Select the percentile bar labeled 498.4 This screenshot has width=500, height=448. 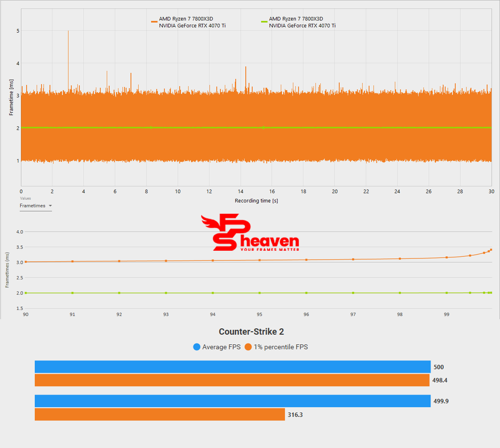coord(232,380)
